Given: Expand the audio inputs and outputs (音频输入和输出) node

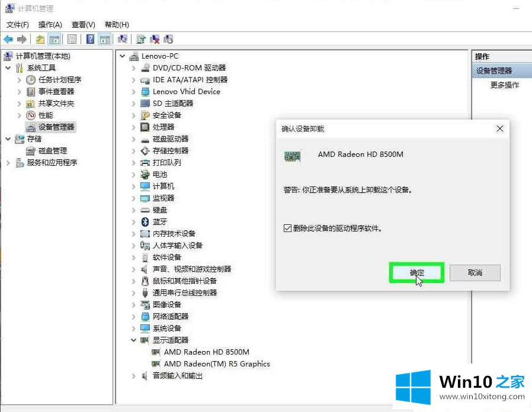Looking at the screenshot, I should [134, 376].
